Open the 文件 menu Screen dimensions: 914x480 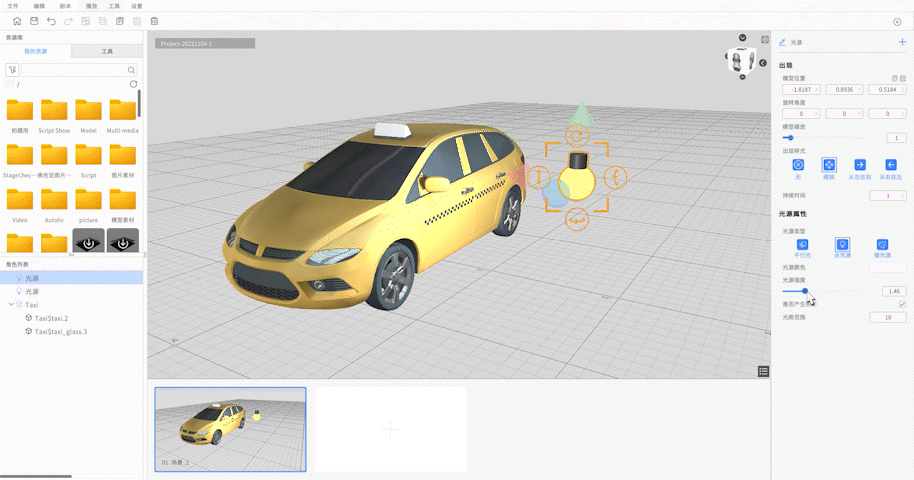point(13,6)
